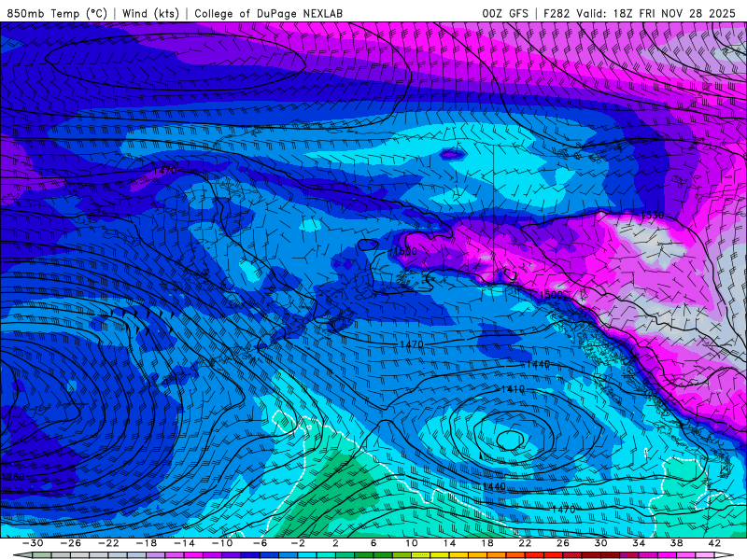Click the red colorbar swatch below 26
Image resolution: width=747 pixels, height=560 pixels.
[572, 556]
